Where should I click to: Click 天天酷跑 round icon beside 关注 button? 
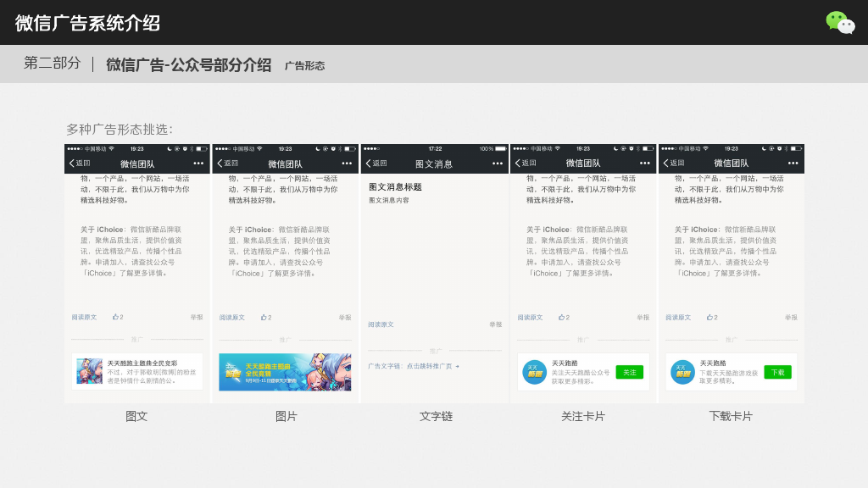pos(534,372)
